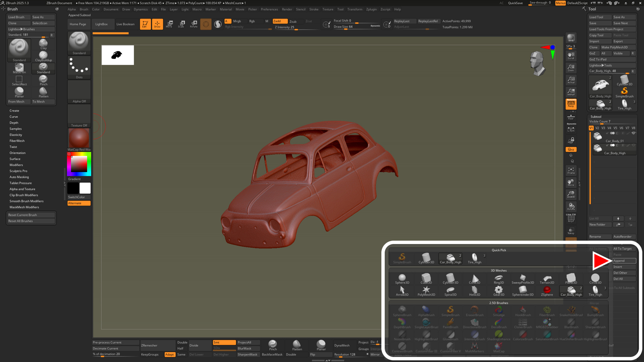Click the main color picker square

pos(79,164)
